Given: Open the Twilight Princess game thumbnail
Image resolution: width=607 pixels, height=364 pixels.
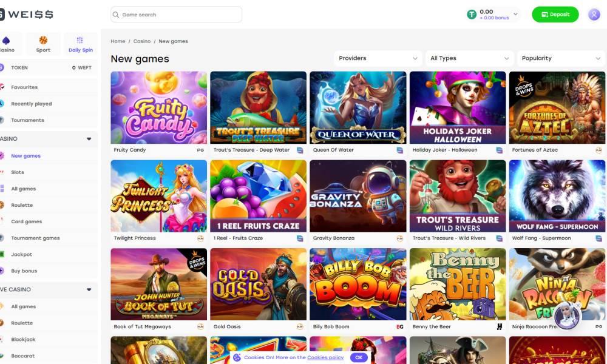Looking at the screenshot, I should [x=158, y=196].
